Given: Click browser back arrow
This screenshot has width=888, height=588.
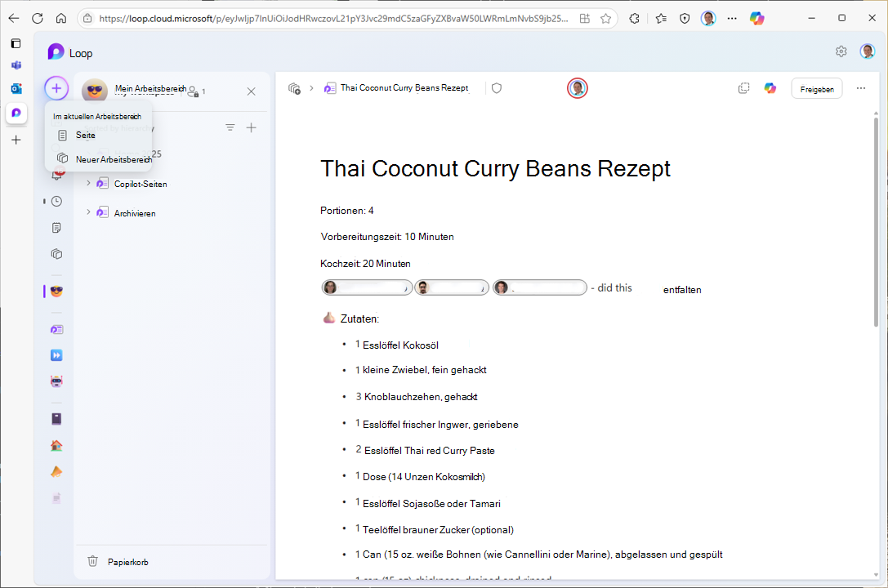Looking at the screenshot, I should pos(14,18).
